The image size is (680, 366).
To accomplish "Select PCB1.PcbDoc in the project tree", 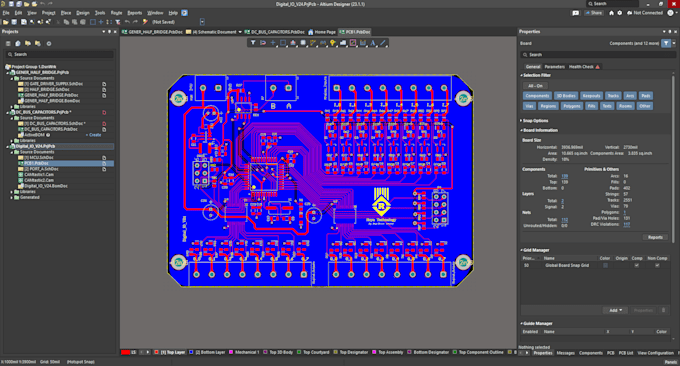I will click(x=36, y=163).
